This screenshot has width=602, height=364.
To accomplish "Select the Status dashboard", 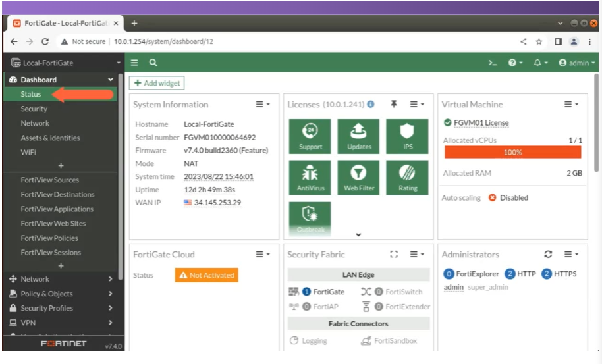I will point(61,94).
